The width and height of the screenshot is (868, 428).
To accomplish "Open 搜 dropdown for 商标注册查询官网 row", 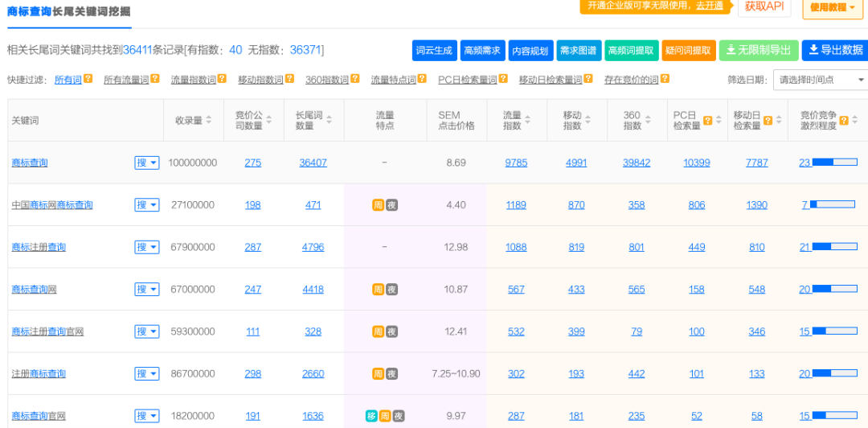I will [x=147, y=331].
